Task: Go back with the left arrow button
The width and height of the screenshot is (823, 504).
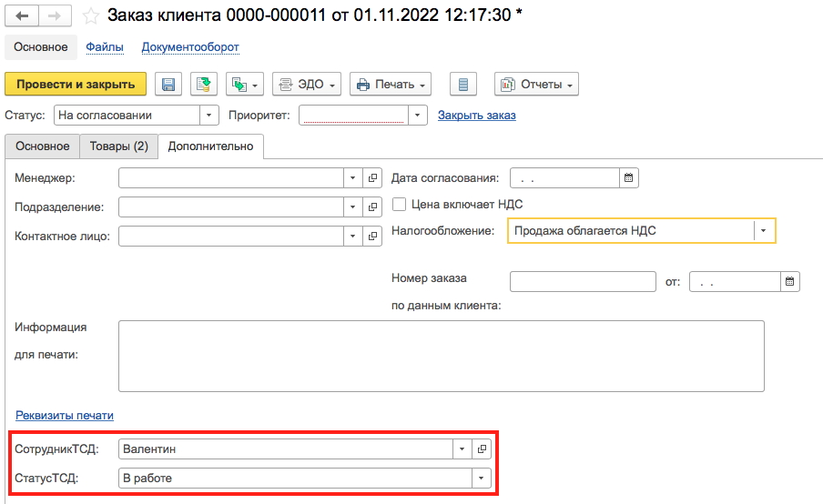Action: [22, 15]
